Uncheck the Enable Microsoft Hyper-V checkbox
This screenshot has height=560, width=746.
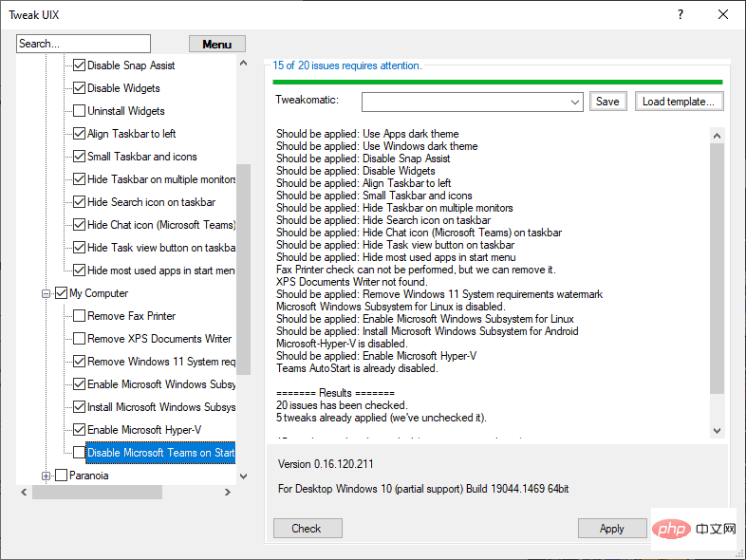tap(80, 430)
